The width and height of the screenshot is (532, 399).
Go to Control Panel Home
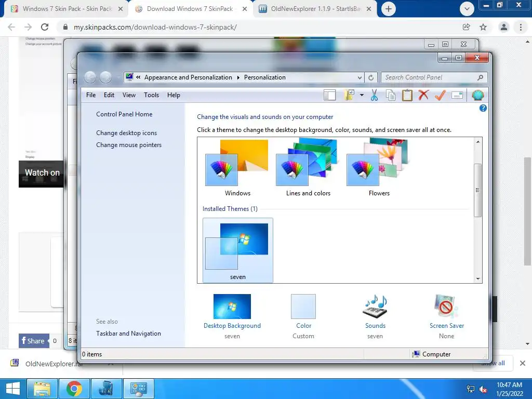124,114
